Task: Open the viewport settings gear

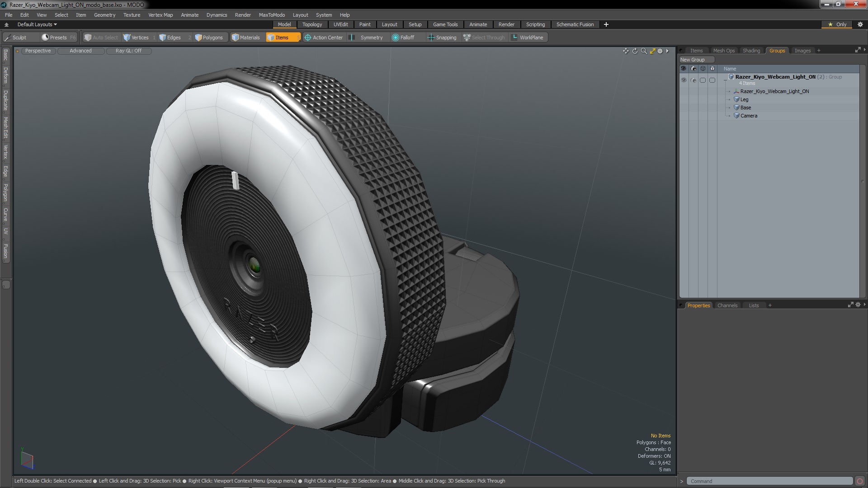Action: (x=660, y=51)
